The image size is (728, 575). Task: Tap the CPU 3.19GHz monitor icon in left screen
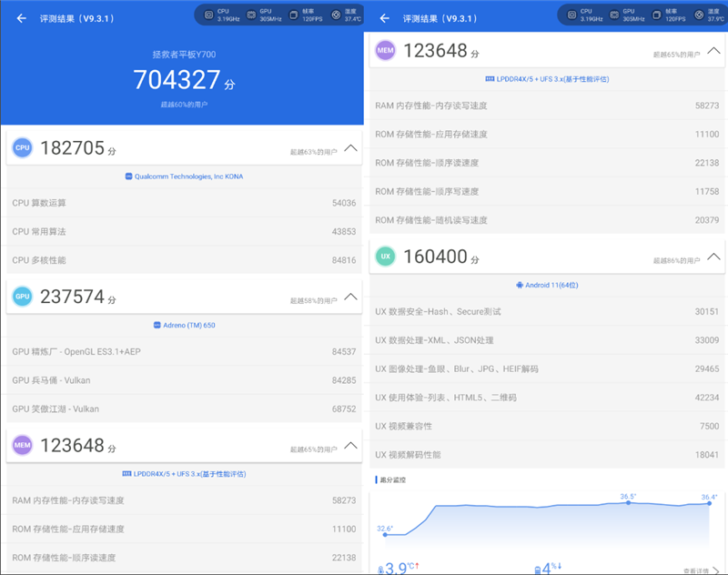pyautogui.click(x=209, y=15)
